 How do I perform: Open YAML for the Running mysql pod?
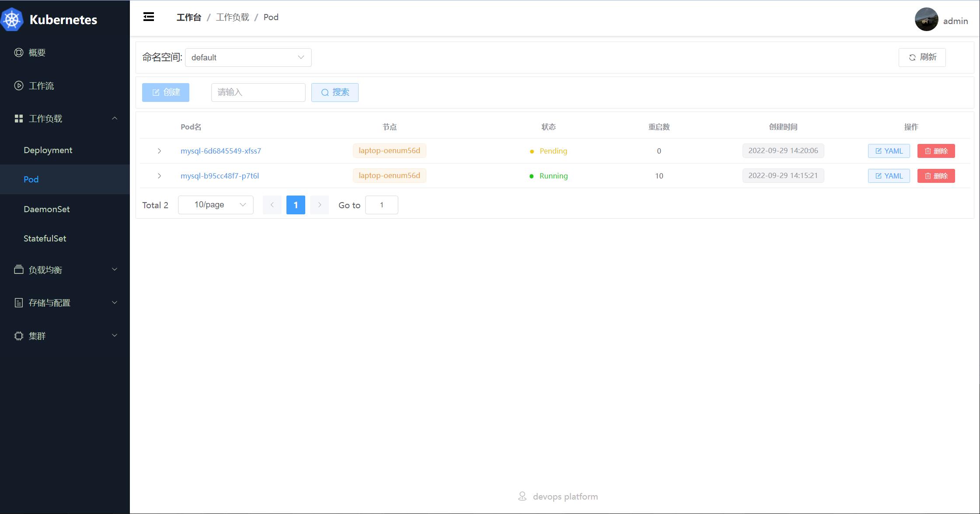point(889,176)
